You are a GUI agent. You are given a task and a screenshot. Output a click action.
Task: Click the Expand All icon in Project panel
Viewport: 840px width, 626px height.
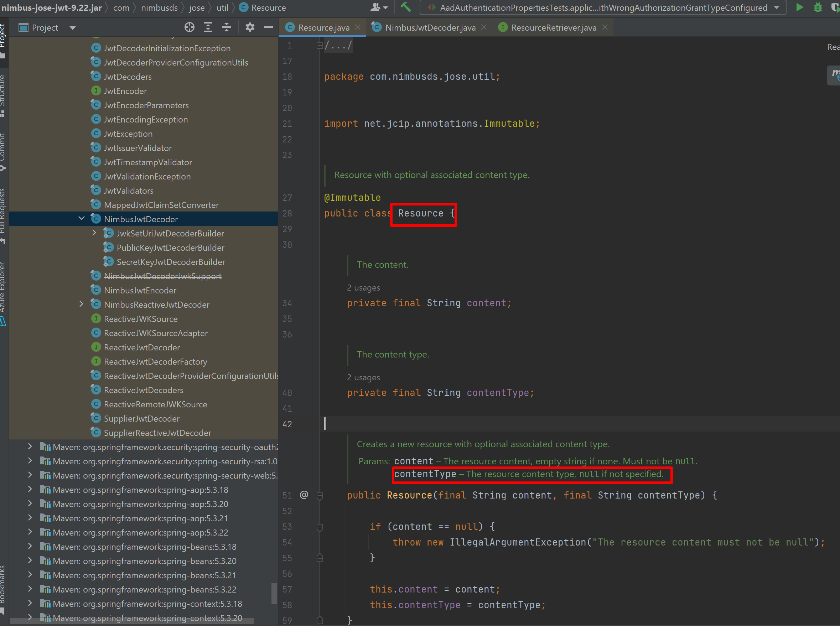[208, 27]
